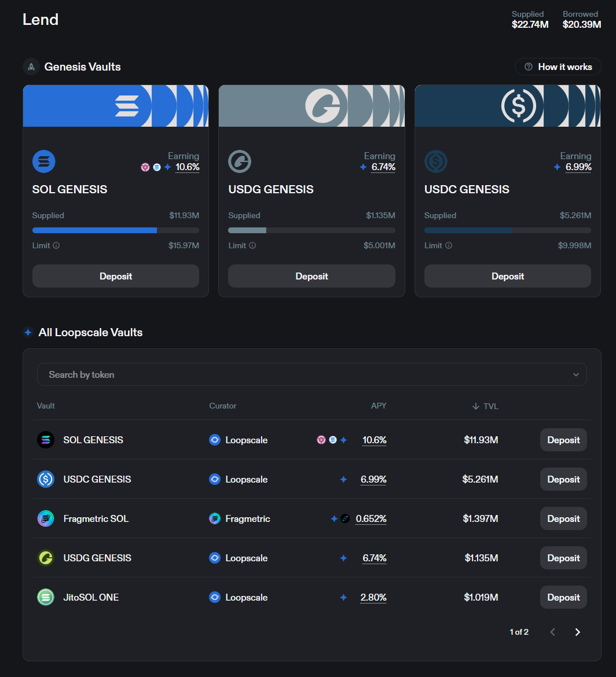Screen dimensions: 616x677
Task: Click the Fragmetric SOL row token icon
Action: point(45,518)
